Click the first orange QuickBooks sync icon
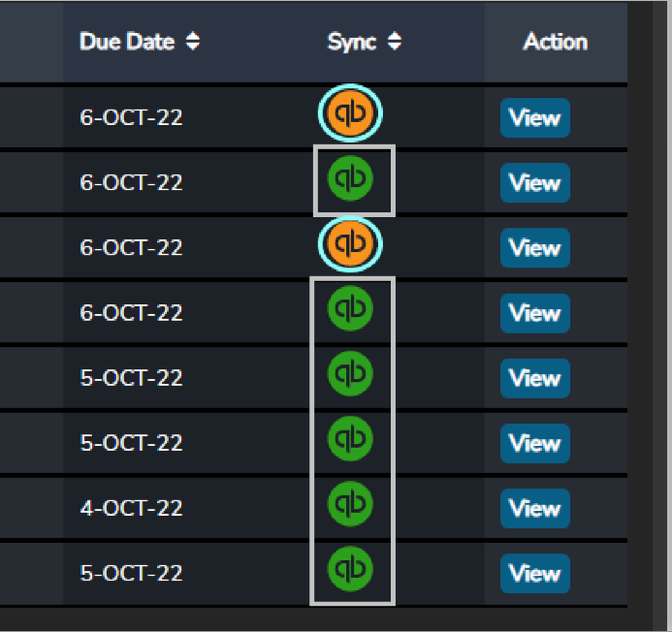 tap(350, 116)
